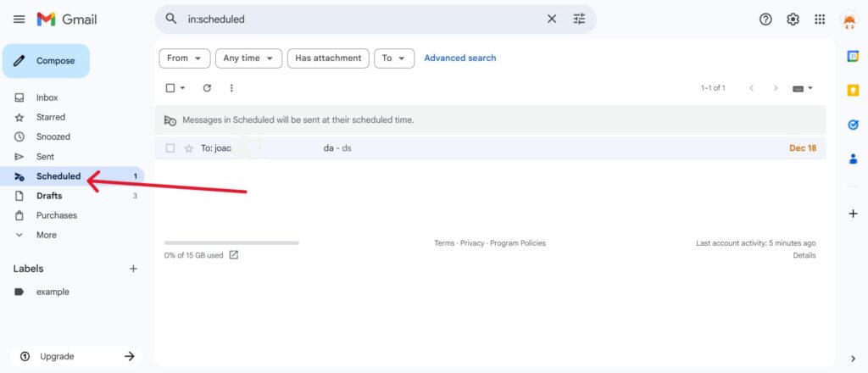Open input tools keyboard dropdown
This screenshot has width=868, height=373.
tap(802, 88)
